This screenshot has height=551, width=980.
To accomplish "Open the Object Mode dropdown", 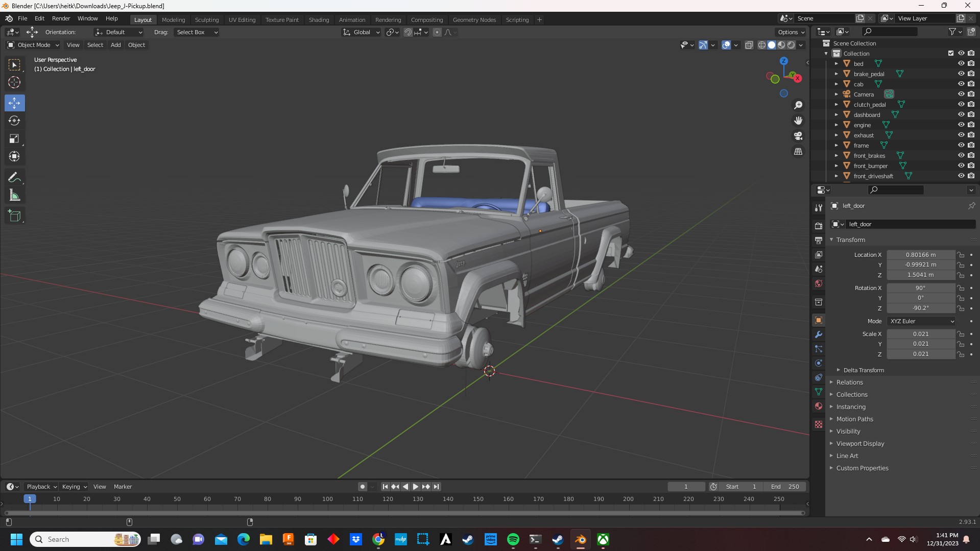I will [33, 45].
